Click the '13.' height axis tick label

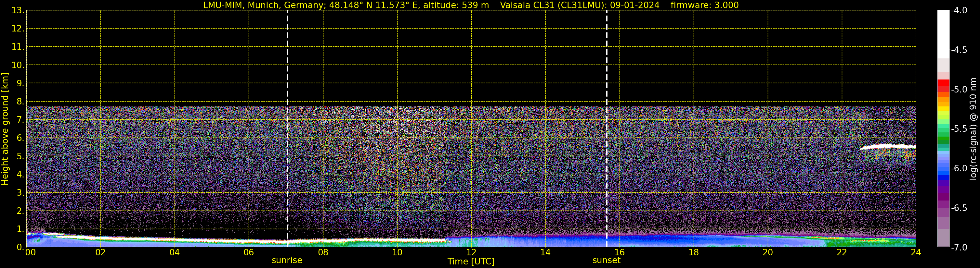click(x=18, y=11)
